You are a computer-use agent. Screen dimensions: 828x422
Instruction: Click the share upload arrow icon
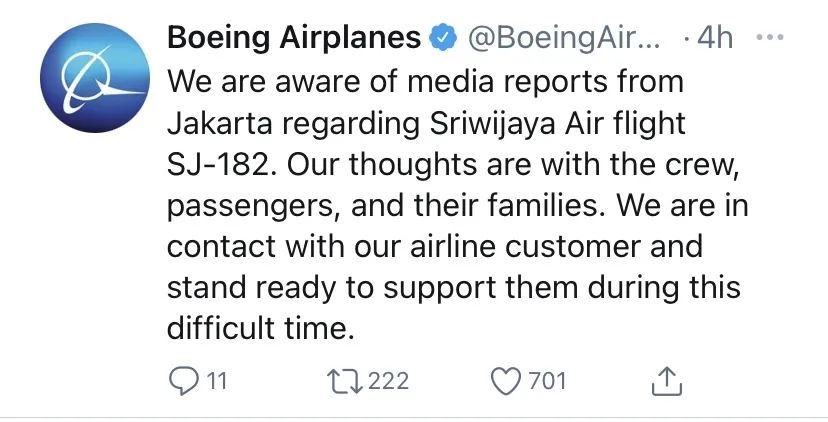667,381
